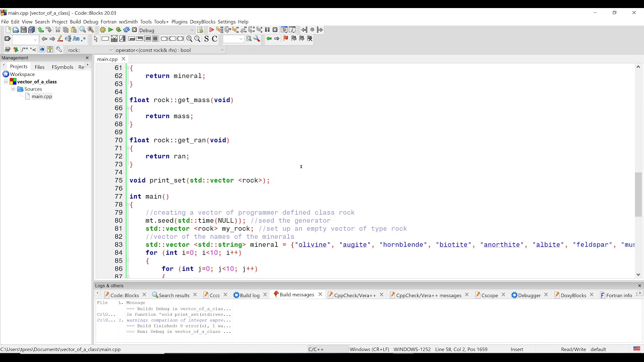Insert Doxygen block comment (/** icon)
The width and height of the screenshot is (644, 362).
tap(25, 49)
